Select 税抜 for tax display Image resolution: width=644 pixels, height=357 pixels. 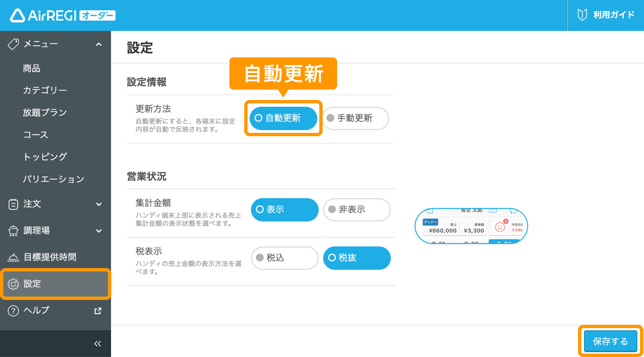(x=357, y=258)
